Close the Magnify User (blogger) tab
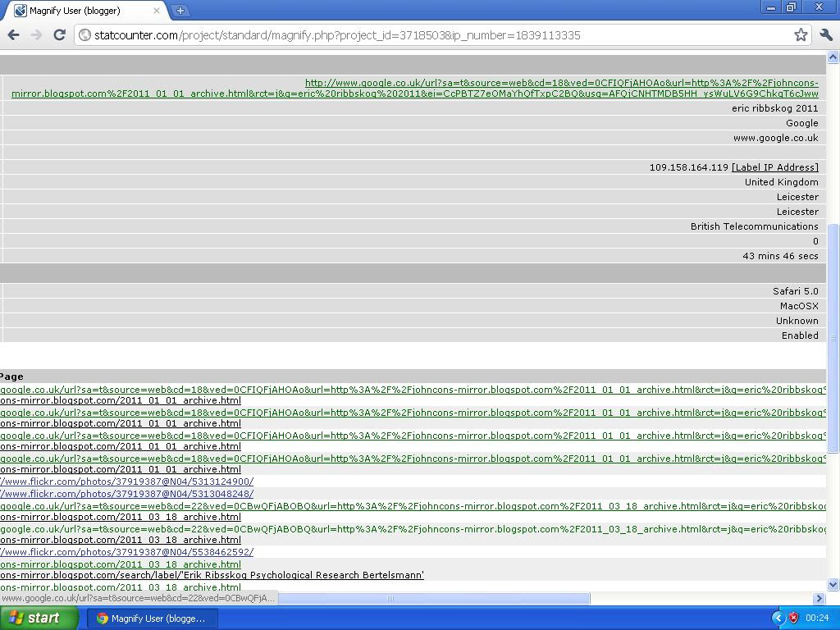This screenshot has width=840, height=630. point(157,11)
